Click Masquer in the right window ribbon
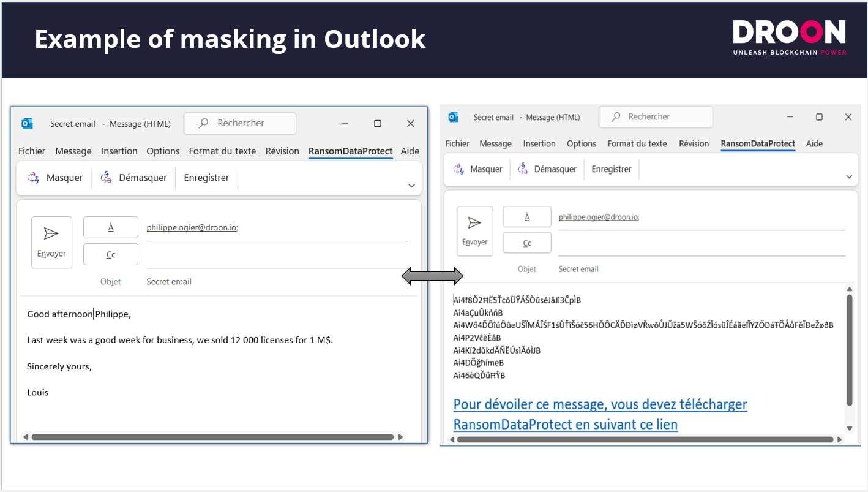Screen dimensions: 868x492 coord(478,169)
